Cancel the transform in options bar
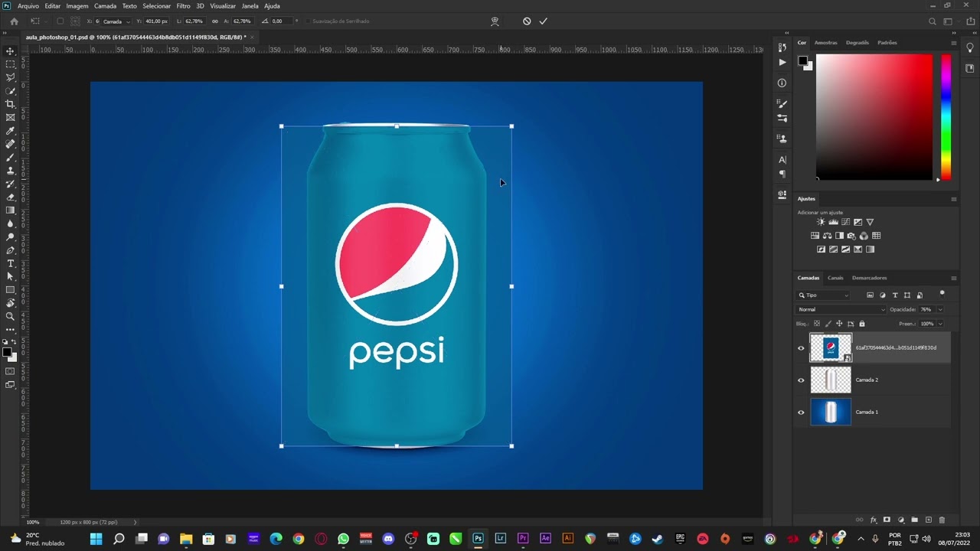980x551 pixels. pos(527,21)
